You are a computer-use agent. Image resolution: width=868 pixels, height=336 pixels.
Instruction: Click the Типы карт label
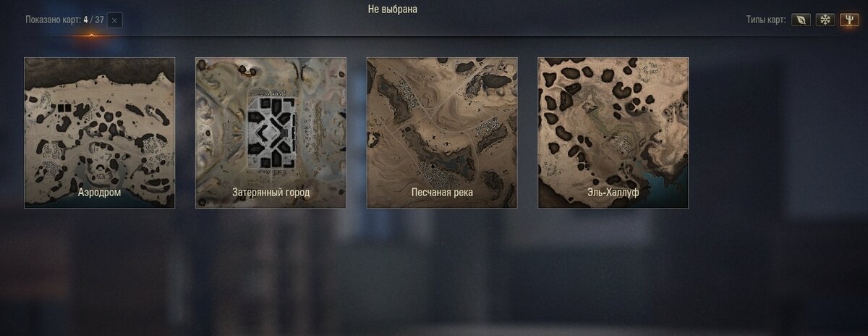(x=766, y=20)
